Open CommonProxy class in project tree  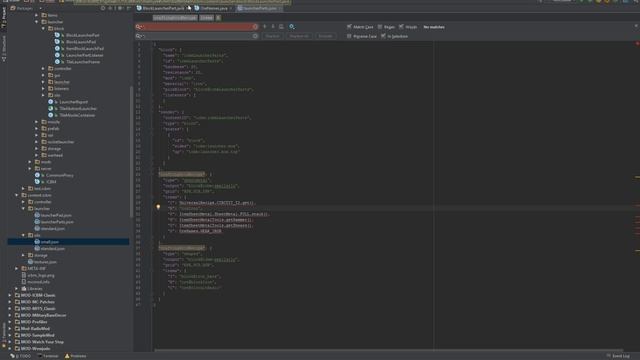(x=60, y=175)
